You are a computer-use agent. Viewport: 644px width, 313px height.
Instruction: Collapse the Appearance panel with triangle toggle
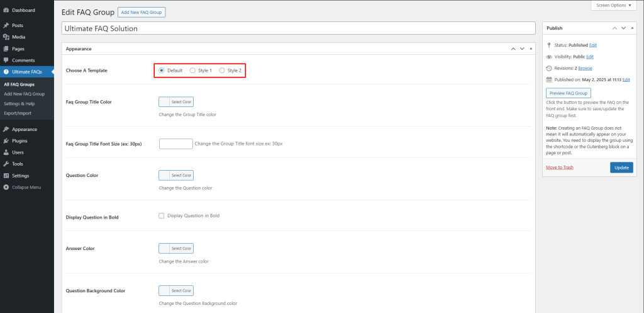click(531, 48)
